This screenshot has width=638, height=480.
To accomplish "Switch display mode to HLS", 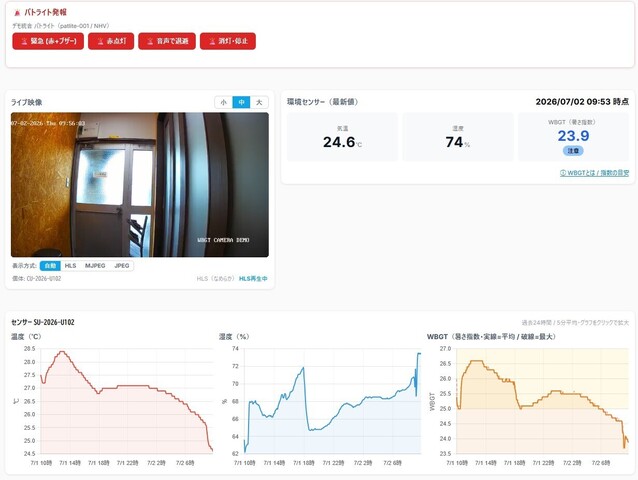I will [x=70, y=266].
